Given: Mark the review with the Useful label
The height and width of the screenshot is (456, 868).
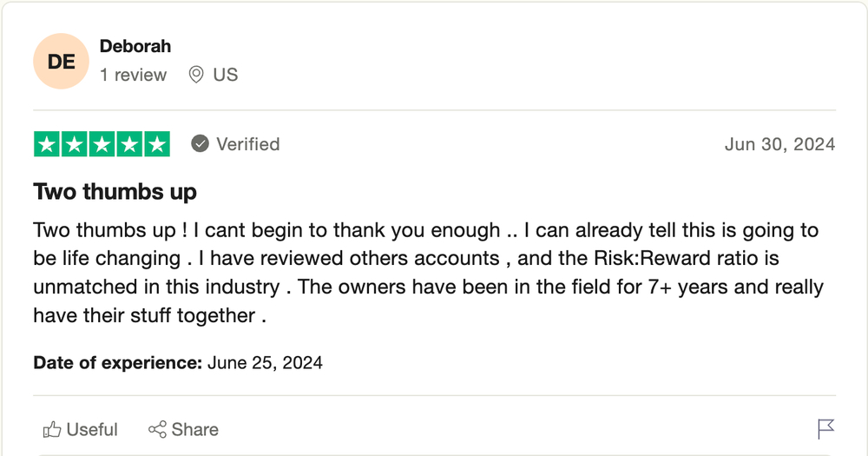Looking at the screenshot, I should pyautogui.click(x=92, y=429).
